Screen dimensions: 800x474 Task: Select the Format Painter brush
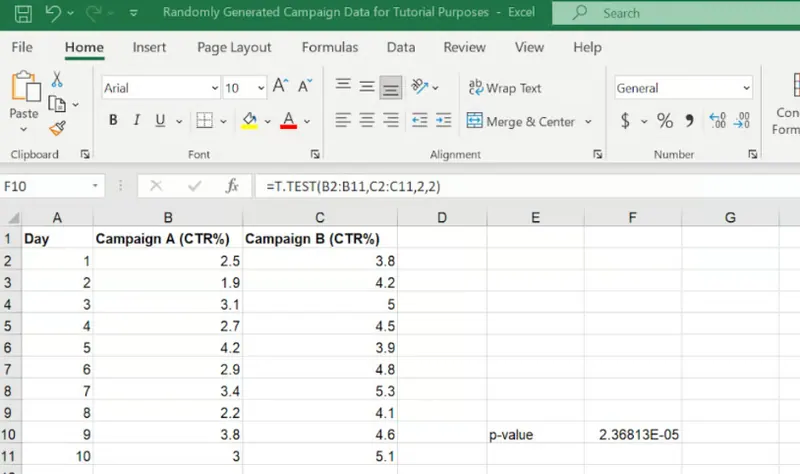57,128
